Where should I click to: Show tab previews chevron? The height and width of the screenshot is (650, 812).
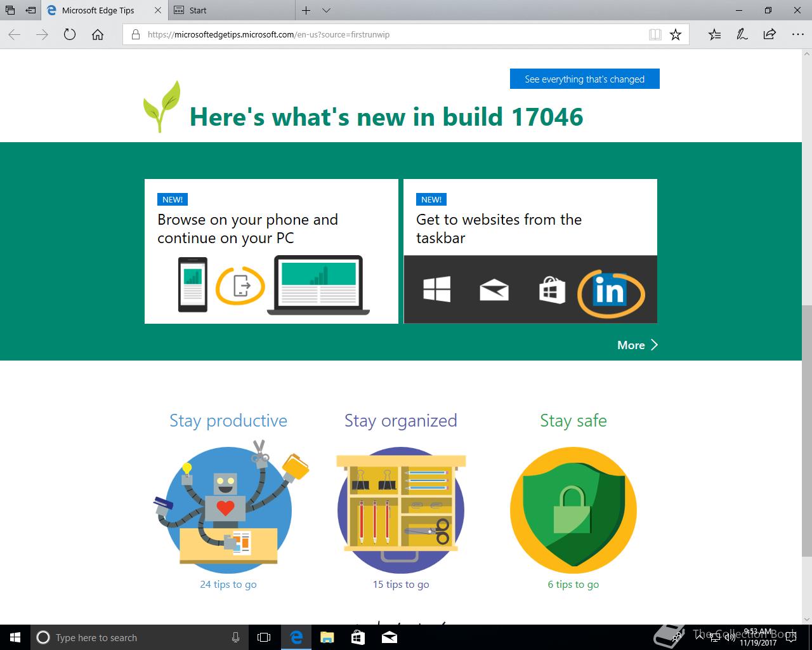tap(326, 10)
